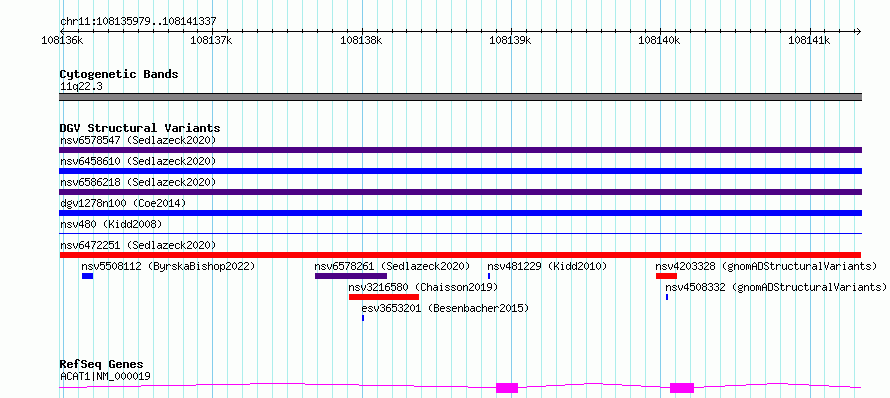
Task: Click the nsv5508112 (ByrskaBishop2022) label
Action: (168, 266)
